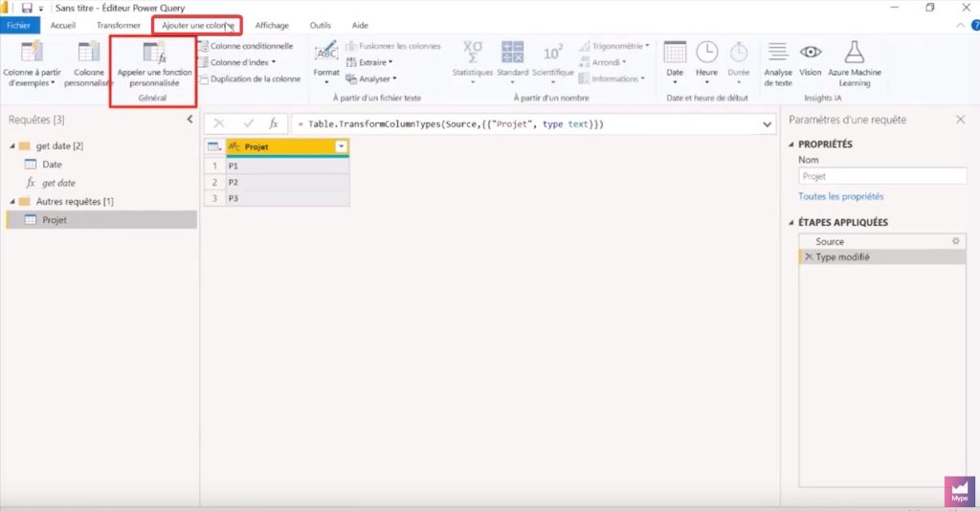Open the Fichier tab

[19, 25]
